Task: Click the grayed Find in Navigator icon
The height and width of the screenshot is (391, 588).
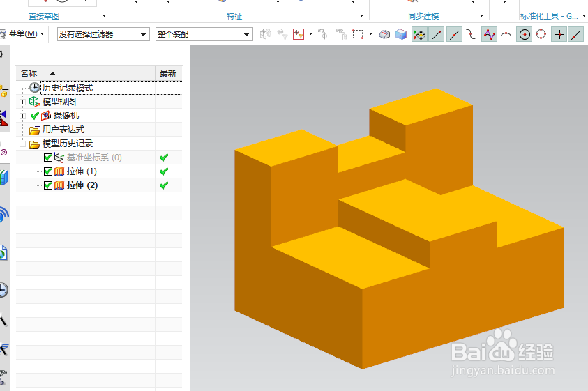Action: pyautogui.click(x=341, y=34)
